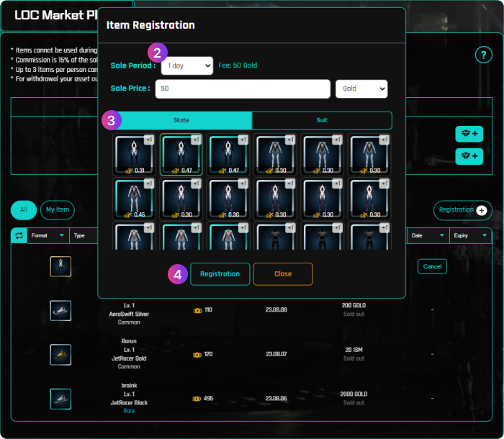The image size is (504, 439).
Task: Click the plus icon on Registration pill
Action: (481, 210)
